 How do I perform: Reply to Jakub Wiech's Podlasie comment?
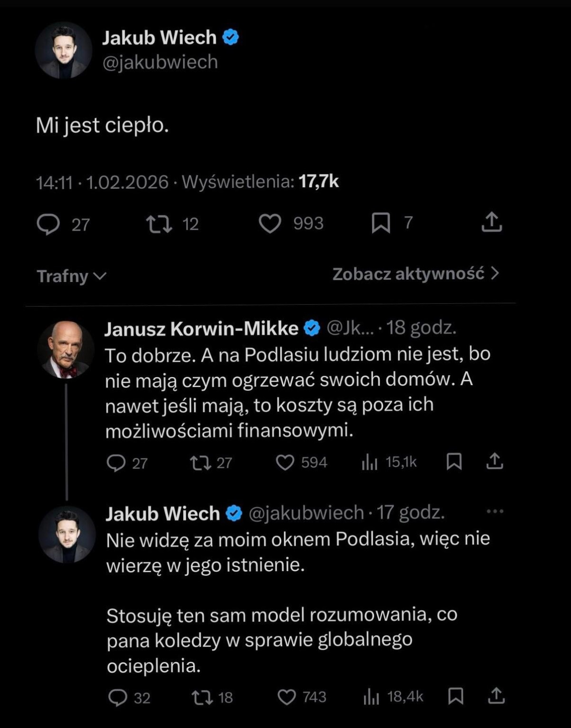(x=118, y=698)
